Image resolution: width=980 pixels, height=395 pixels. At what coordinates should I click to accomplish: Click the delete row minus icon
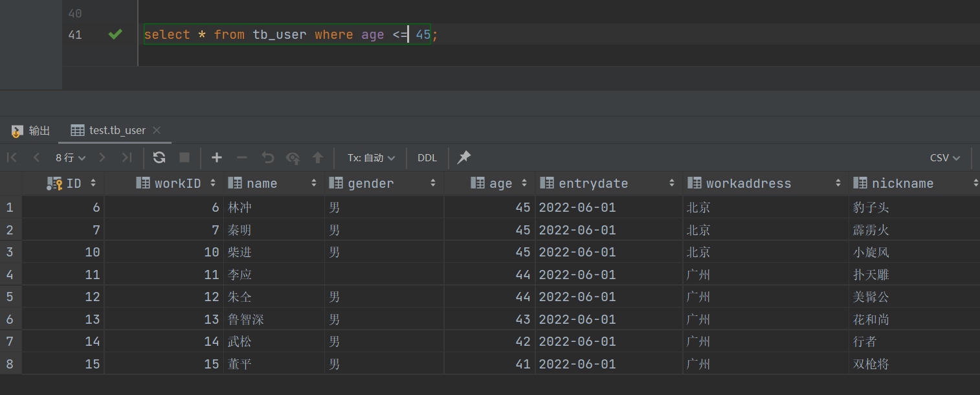242,157
